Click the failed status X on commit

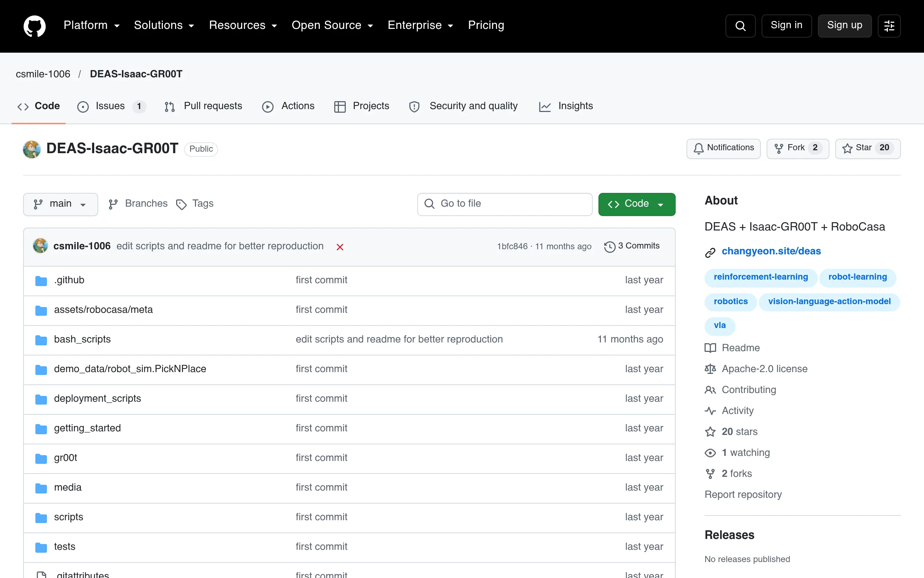coord(340,247)
